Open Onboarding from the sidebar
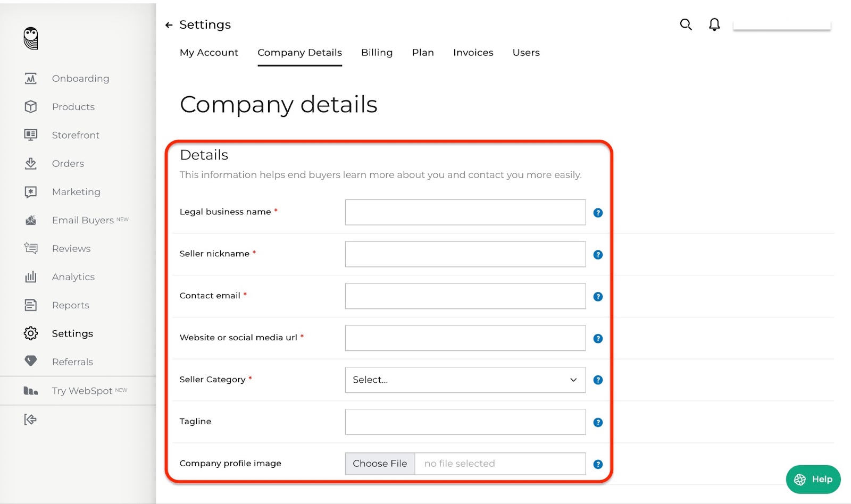 pyautogui.click(x=80, y=79)
